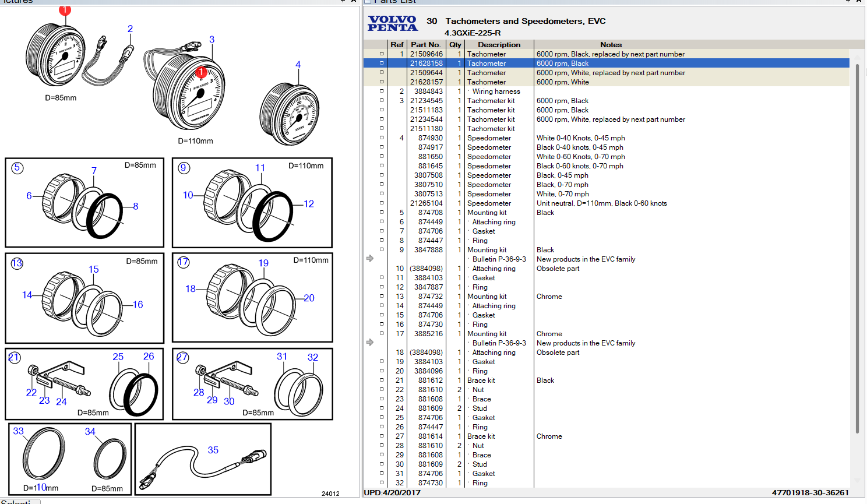Click circled callout 13 in the diagram

pos(17,263)
